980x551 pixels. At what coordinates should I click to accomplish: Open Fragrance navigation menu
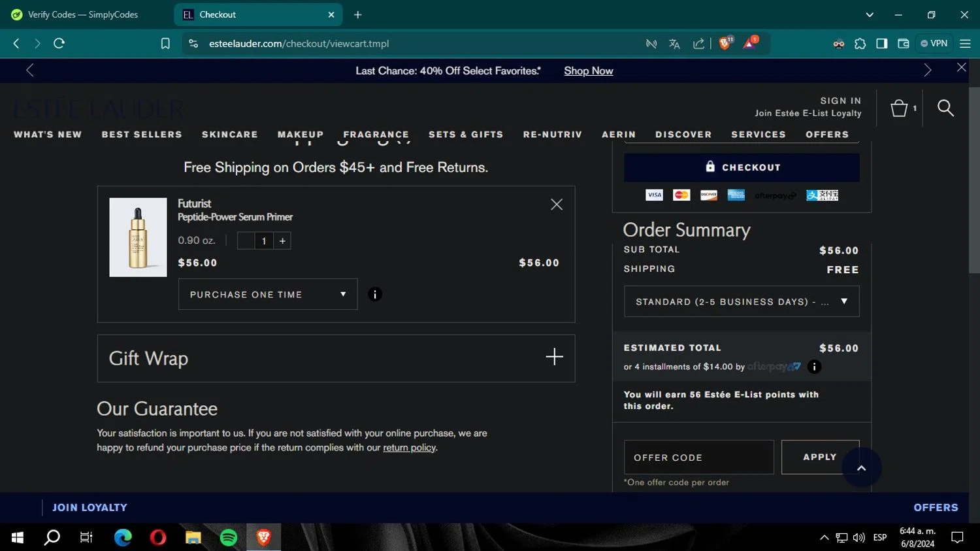(376, 134)
